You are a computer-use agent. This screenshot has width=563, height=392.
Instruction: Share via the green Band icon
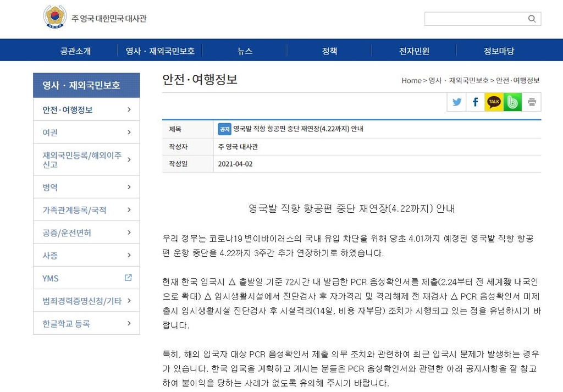513,102
